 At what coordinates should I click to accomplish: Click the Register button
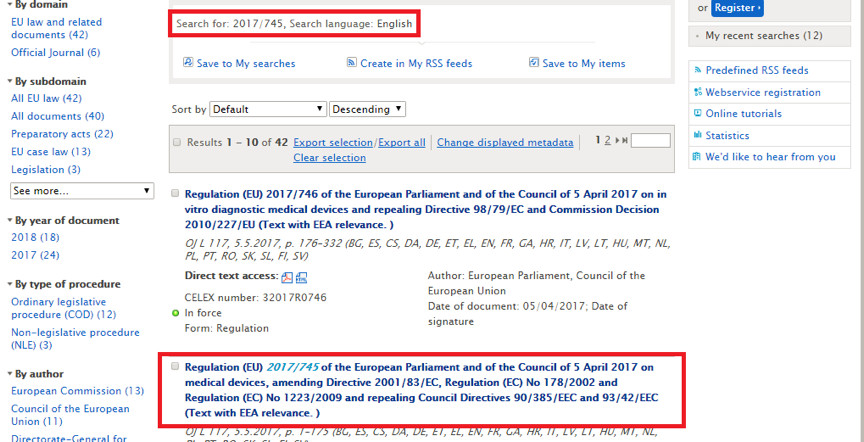(739, 8)
